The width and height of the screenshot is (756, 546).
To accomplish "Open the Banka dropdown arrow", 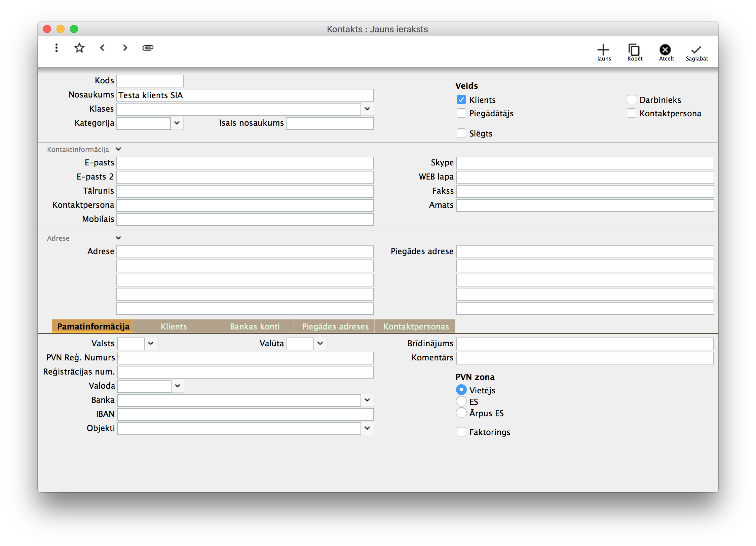I will point(367,400).
